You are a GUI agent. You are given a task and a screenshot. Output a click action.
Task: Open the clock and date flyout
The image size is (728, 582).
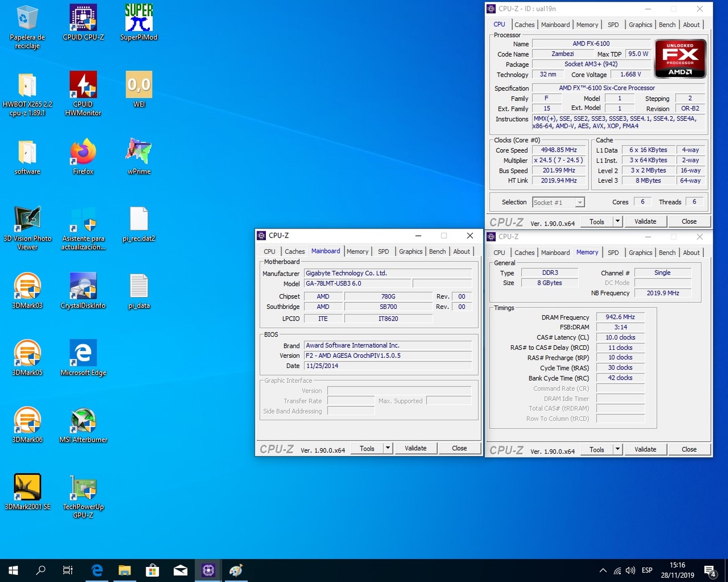pyautogui.click(x=677, y=571)
